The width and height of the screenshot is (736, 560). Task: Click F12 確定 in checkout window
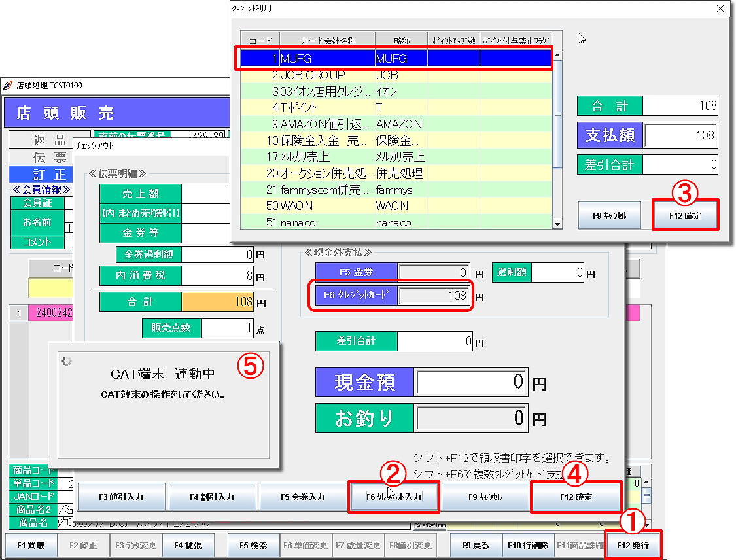point(576,497)
